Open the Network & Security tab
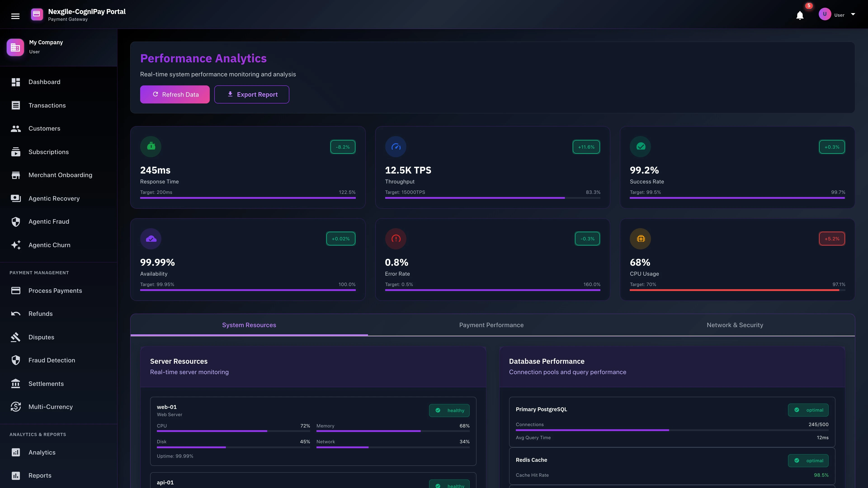This screenshot has width=868, height=488. point(735,325)
